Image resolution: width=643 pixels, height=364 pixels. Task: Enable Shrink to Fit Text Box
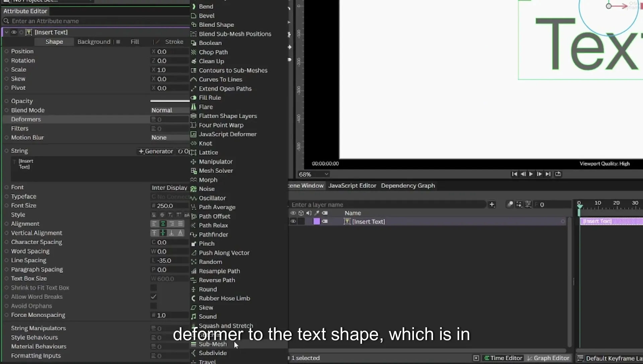click(x=153, y=288)
